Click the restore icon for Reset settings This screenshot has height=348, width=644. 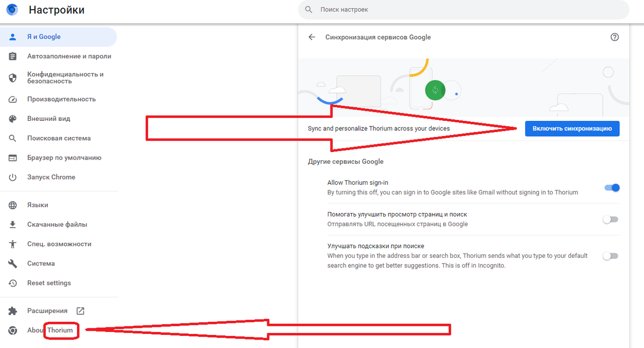point(13,283)
